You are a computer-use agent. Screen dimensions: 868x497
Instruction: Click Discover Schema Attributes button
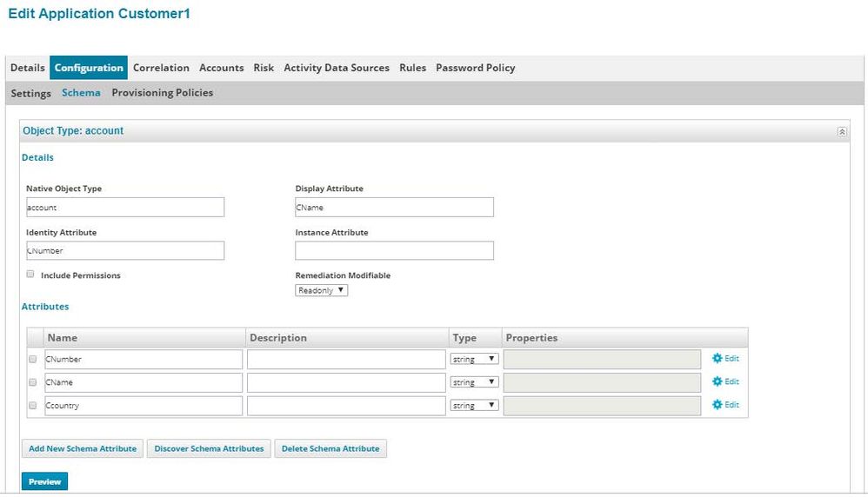pyautogui.click(x=209, y=448)
